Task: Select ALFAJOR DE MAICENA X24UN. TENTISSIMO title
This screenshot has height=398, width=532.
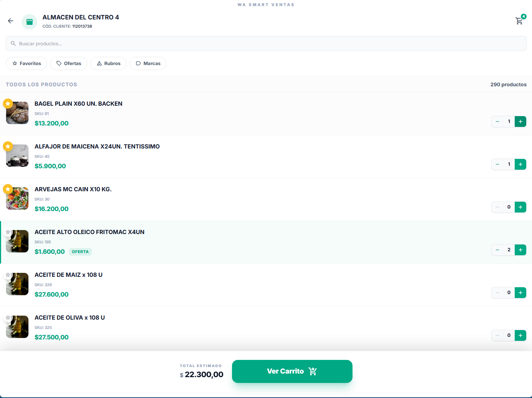Action: click(97, 146)
